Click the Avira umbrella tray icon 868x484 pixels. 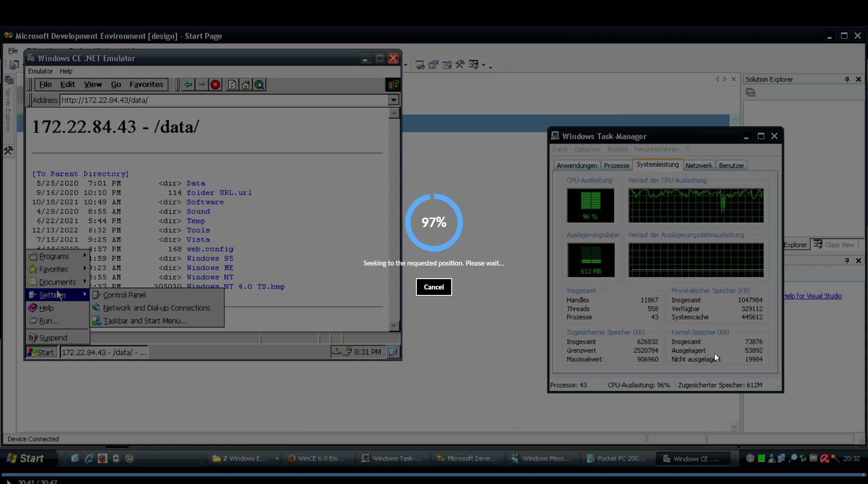[824, 459]
